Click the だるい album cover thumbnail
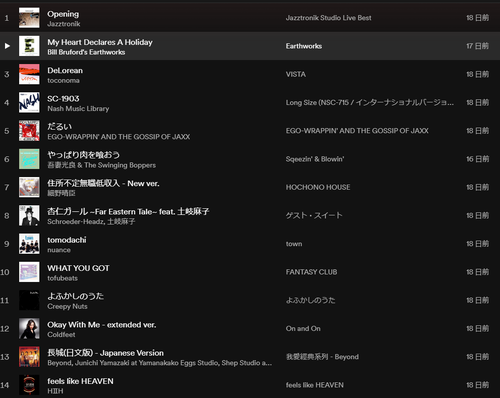 (29, 131)
